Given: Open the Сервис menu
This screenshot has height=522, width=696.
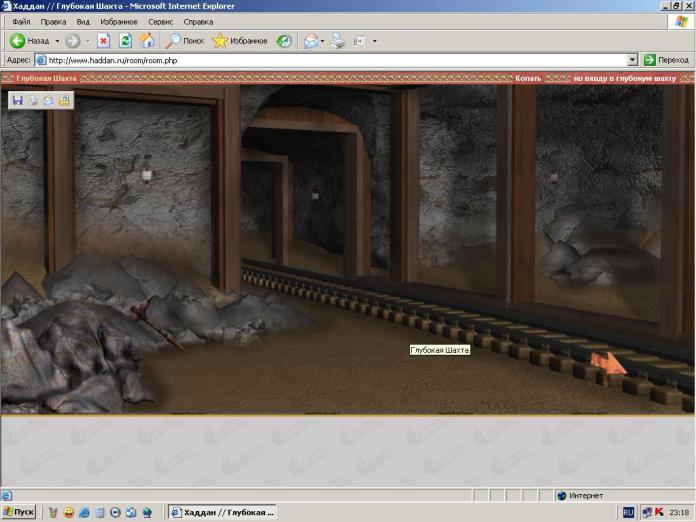Looking at the screenshot, I should point(160,21).
